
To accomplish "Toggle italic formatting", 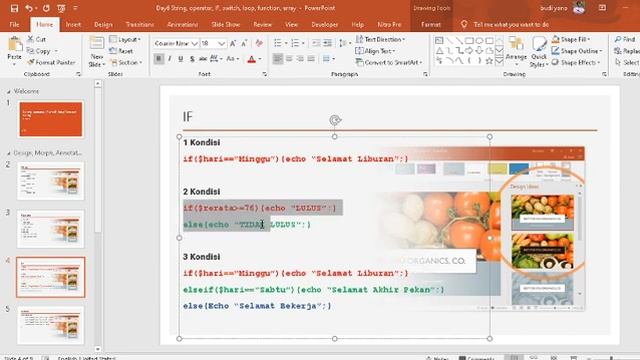I will point(170,59).
